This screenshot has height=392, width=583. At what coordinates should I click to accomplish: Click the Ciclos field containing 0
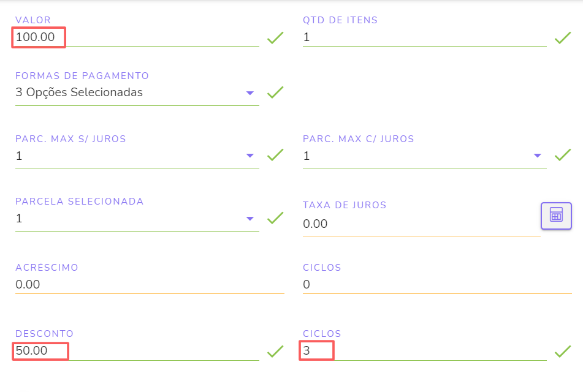click(x=436, y=285)
